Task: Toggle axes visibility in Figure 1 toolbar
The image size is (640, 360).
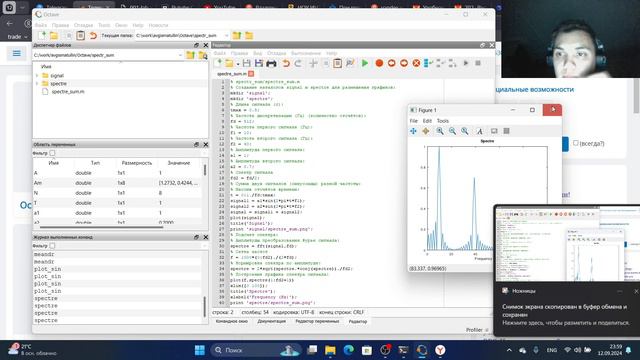Action: point(494,131)
